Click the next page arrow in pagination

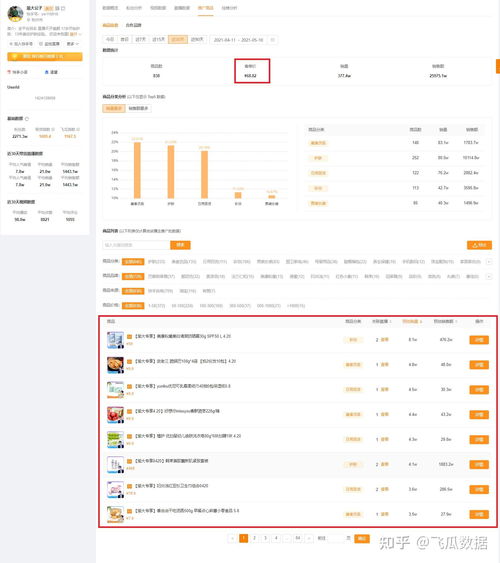coord(309,538)
